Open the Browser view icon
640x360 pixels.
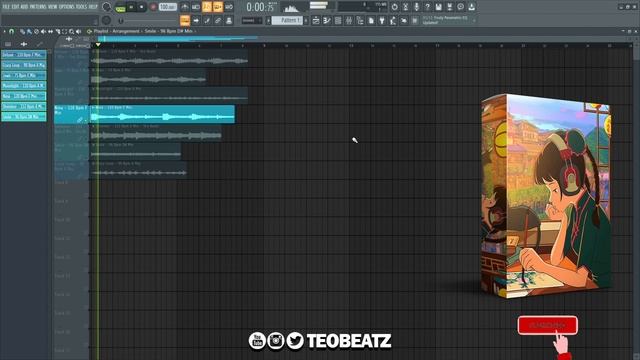(x=360, y=20)
